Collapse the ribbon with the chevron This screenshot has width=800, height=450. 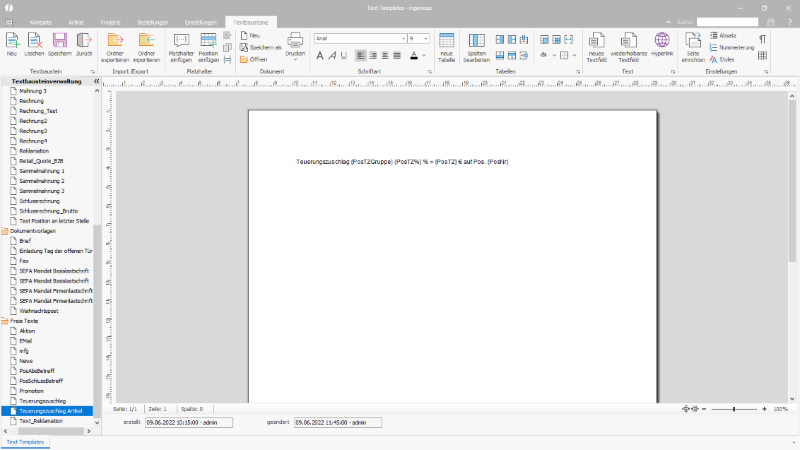click(x=668, y=22)
